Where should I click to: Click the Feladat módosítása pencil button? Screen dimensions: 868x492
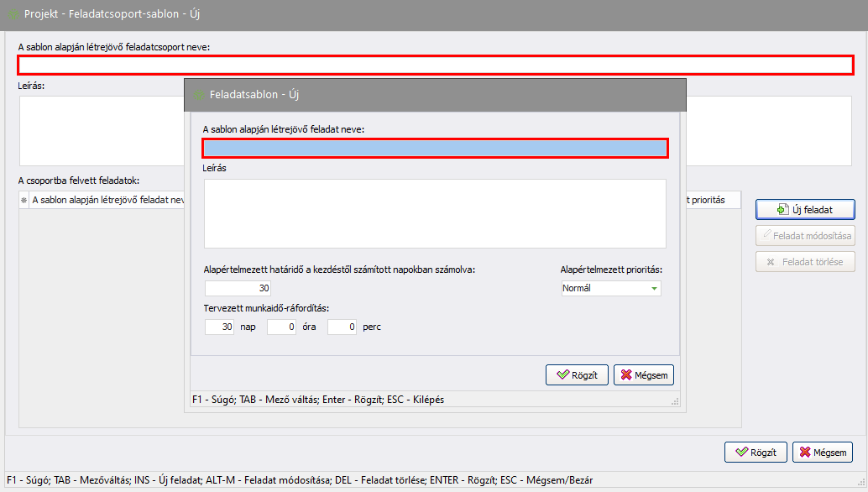[805, 236]
